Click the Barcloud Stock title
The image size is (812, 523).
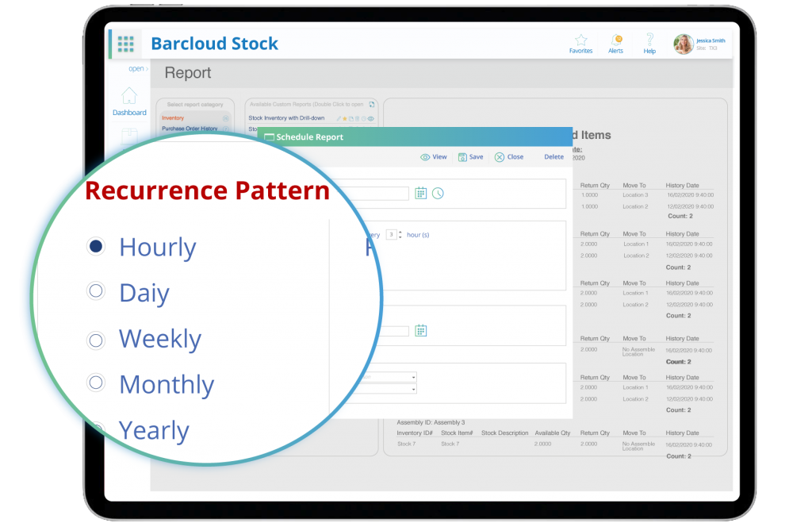[214, 44]
